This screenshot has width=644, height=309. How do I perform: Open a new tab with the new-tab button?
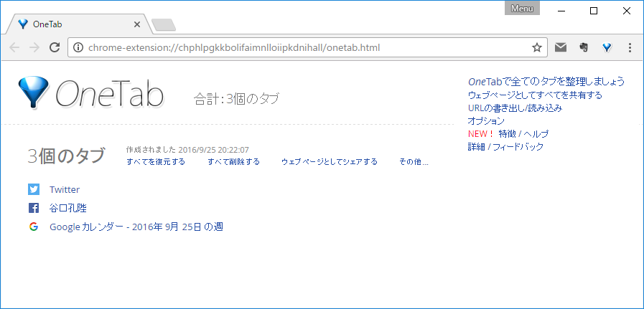click(x=164, y=26)
